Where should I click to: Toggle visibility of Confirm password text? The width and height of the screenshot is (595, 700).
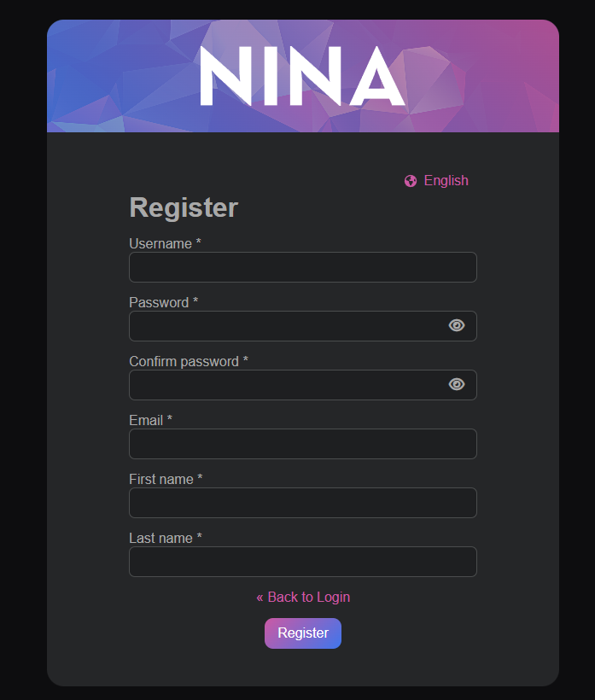coord(457,384)
